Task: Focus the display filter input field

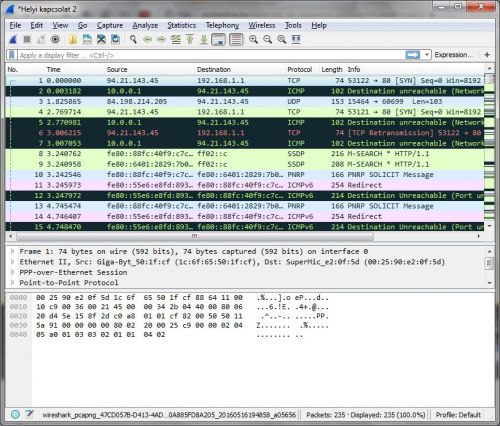Action: pyautogui.click(x=212, y=55)
